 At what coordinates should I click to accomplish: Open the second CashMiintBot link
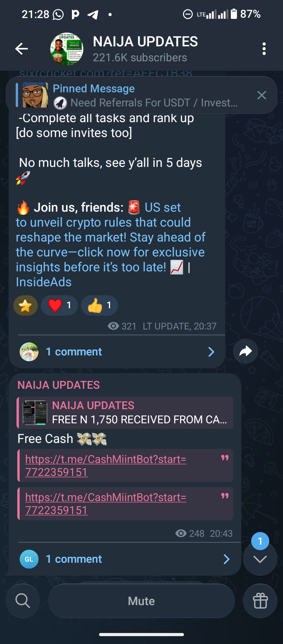pos(106,503)
